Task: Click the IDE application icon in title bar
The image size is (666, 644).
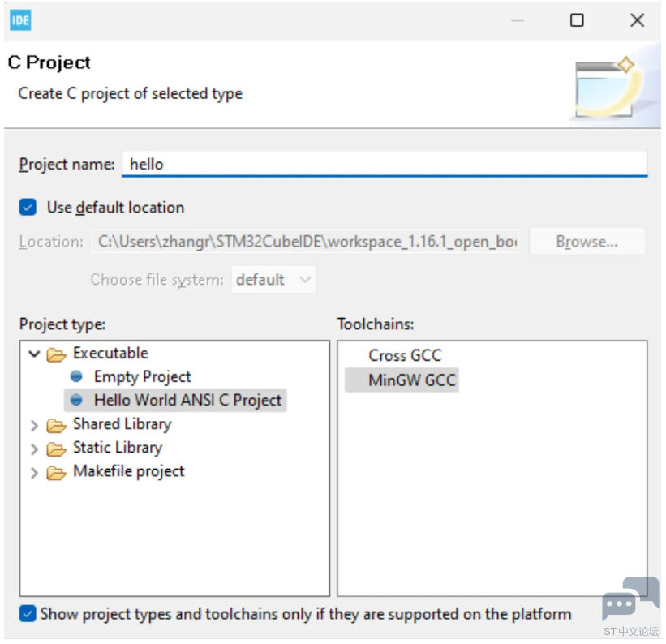Action: click(x=19, y=20)
